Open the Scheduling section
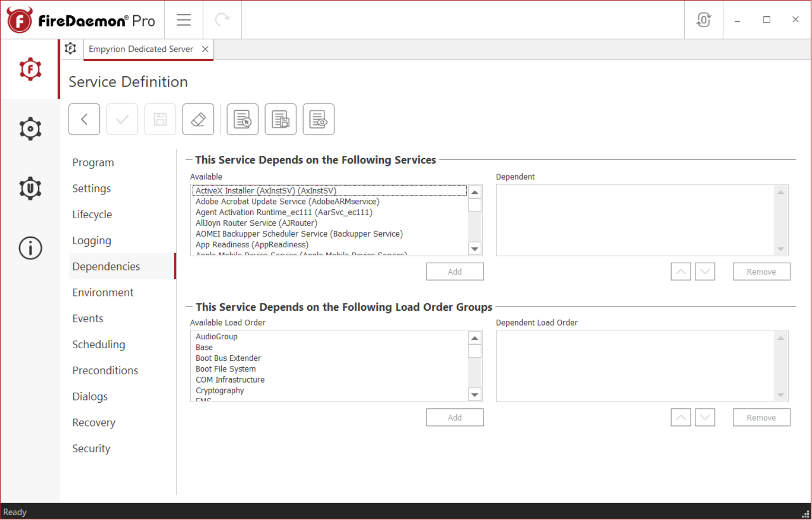 (x=99, y=345)
